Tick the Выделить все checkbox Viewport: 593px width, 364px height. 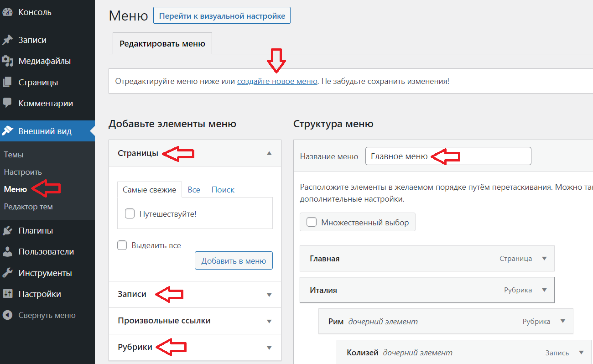click(x=122, y=245)
